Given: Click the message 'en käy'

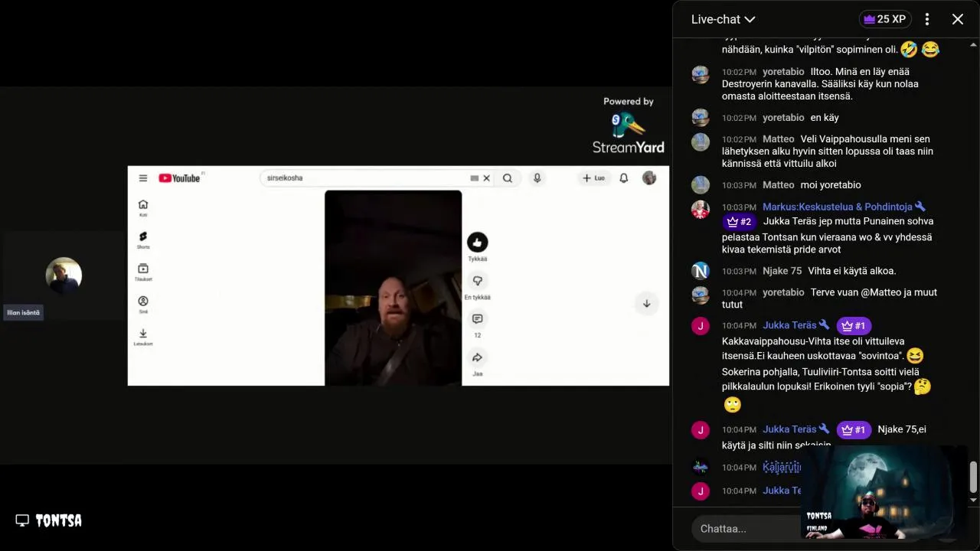Looking at the screenshot, I should (x=825, y=118).
